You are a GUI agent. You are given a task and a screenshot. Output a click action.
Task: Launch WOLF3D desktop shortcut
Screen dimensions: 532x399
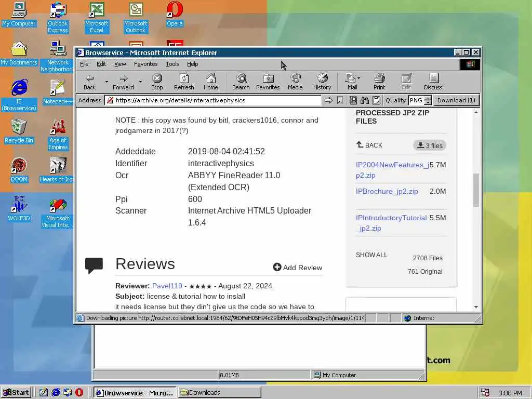(19, 209)
